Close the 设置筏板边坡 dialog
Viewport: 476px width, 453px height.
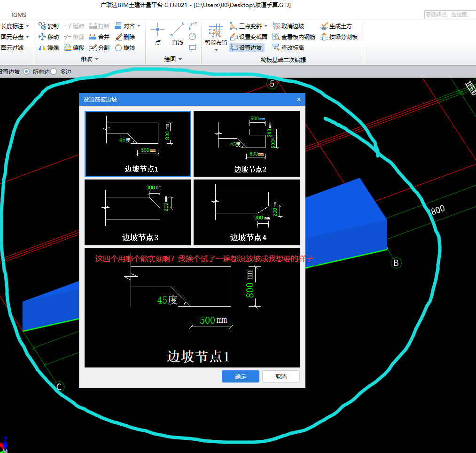click(299, 100)
